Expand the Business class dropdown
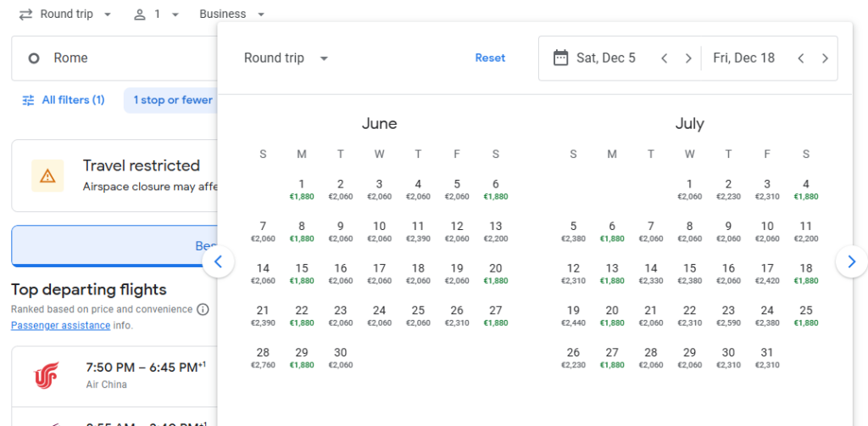 (231, 14)
